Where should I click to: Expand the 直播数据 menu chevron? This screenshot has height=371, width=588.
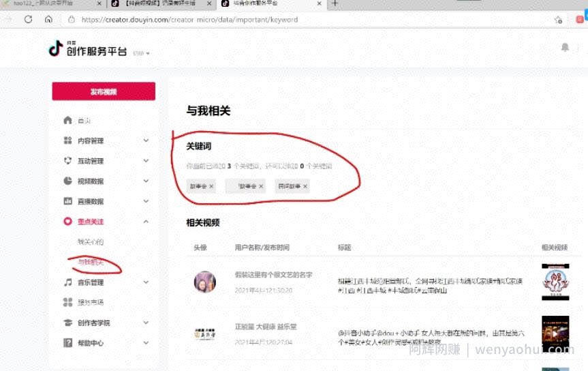[x=146, y=201]
